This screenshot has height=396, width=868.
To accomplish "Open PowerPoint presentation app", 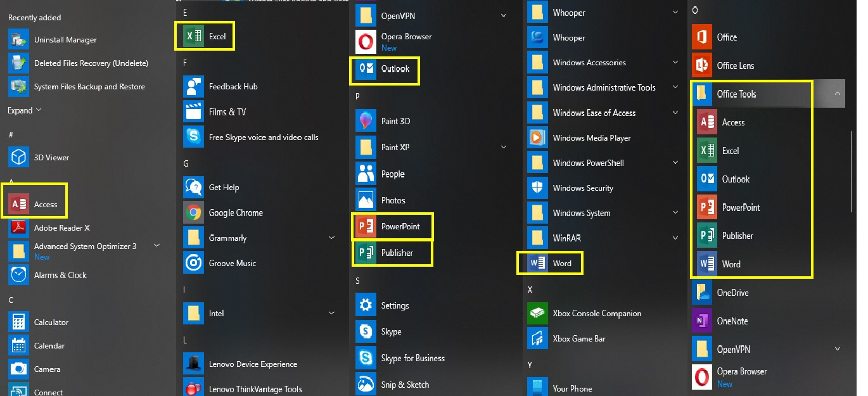I will click(392, 226).
